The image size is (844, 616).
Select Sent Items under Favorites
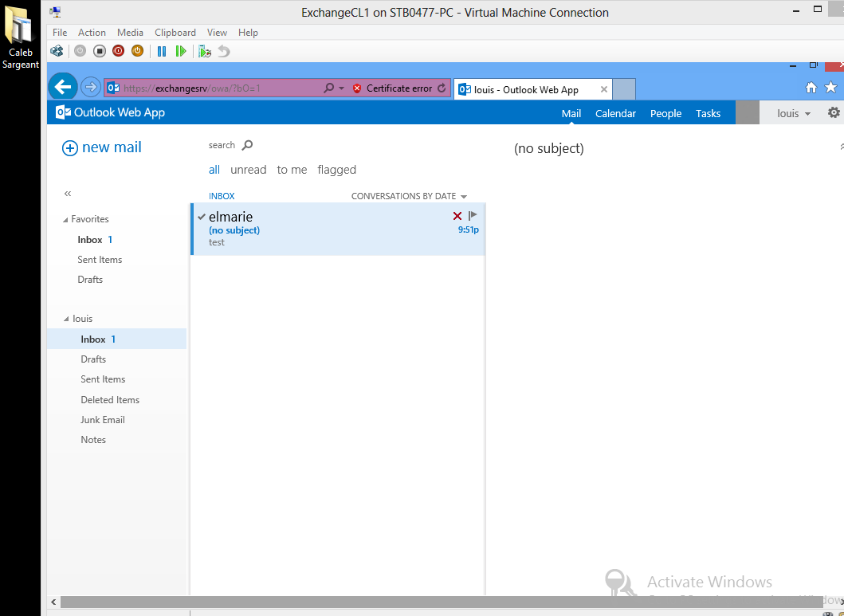click(x=100, y=260)
